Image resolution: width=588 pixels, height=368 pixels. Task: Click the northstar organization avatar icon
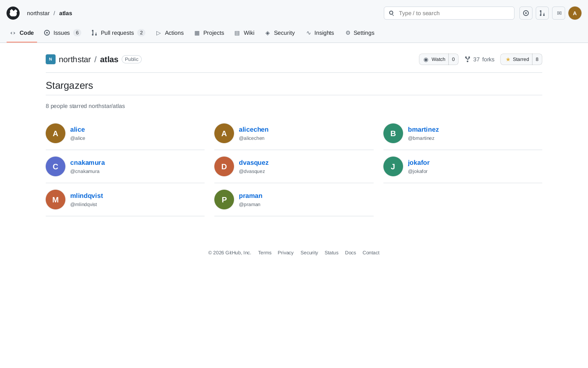(51, 59)
